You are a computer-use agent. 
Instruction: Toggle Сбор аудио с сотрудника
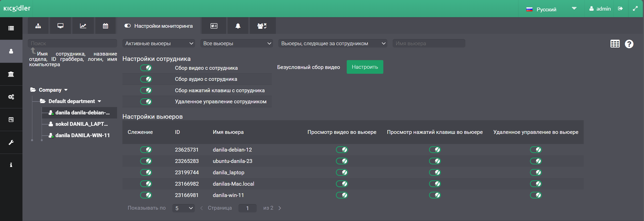click(146, 79)
